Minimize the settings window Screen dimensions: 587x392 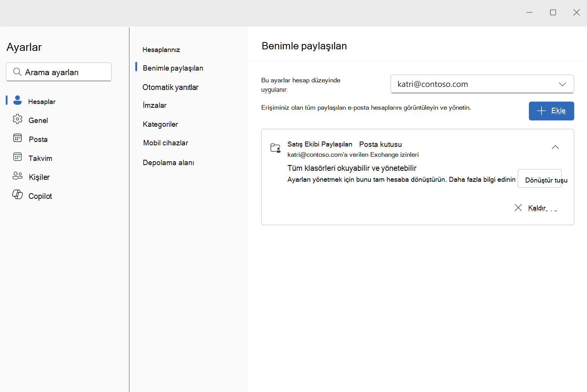[529, 13]
